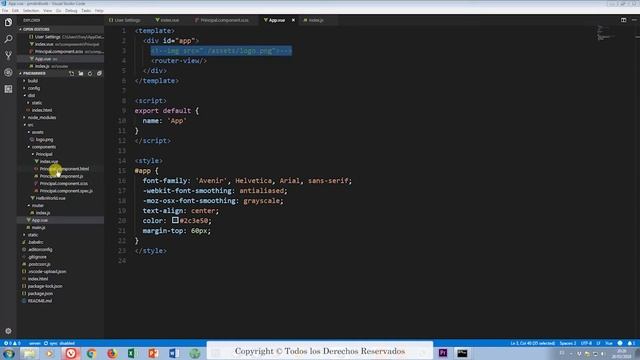
Task: Open the Help menu
Action: (x=99, y=11)
